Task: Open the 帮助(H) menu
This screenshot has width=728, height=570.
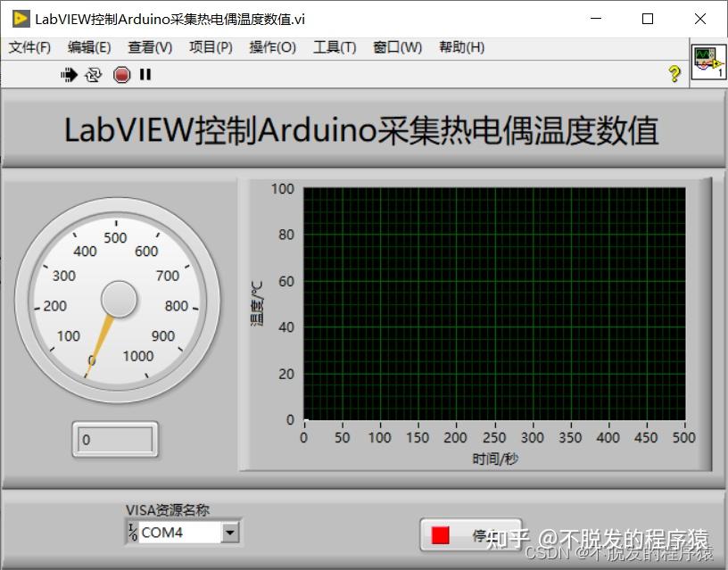Action: tap(460, 47)
